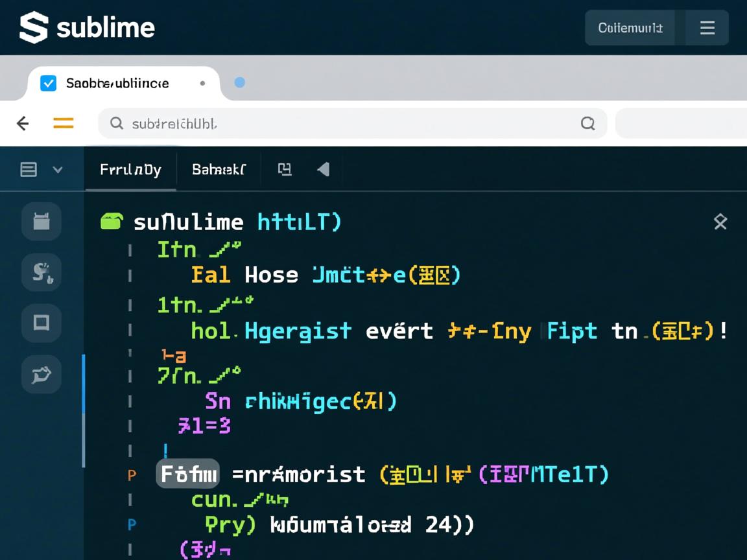Expand the chevron next to layout icon
The width and height of the screenshot is (747, 560).
coord(58,170)
